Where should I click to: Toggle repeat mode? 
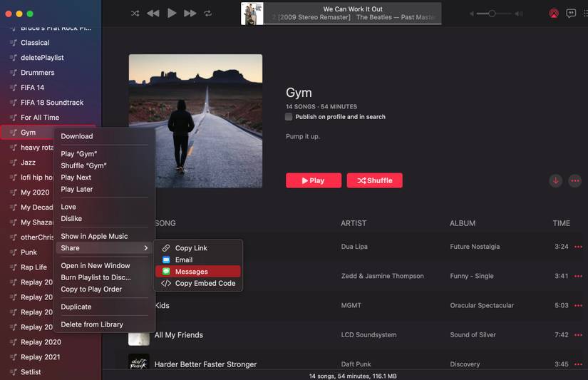click(207, 14)
